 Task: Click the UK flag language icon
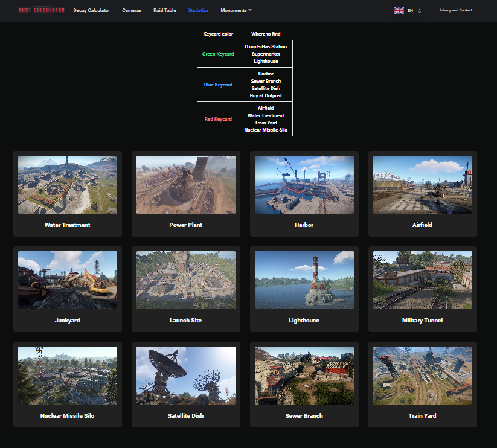click(399, 11)
